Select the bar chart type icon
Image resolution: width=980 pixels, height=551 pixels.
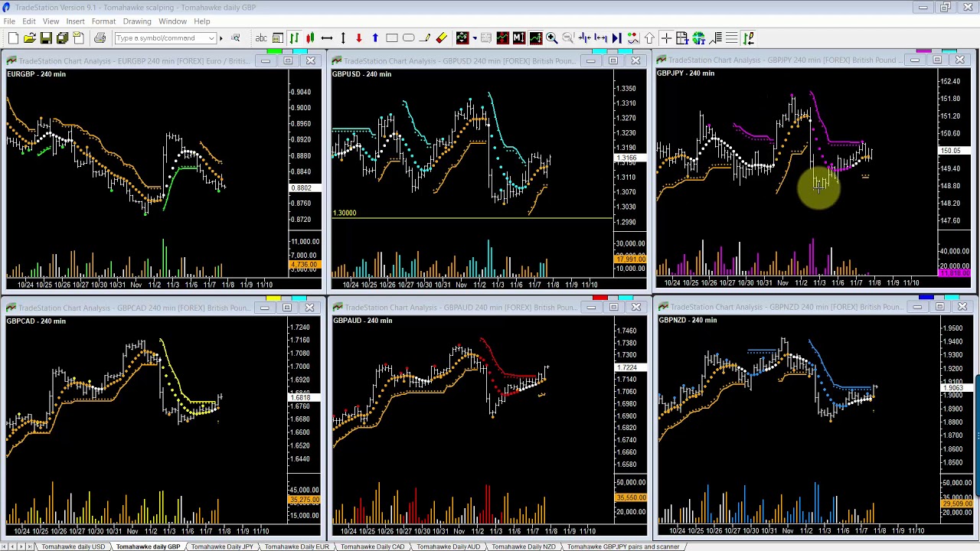click(x=294, y=38)
